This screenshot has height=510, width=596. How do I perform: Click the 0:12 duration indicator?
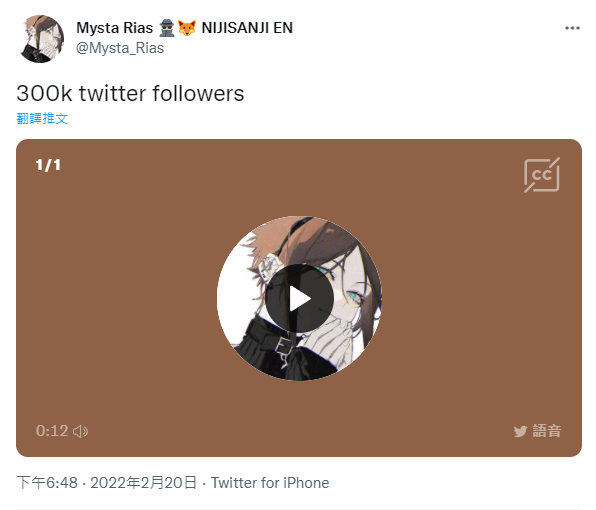52,431
